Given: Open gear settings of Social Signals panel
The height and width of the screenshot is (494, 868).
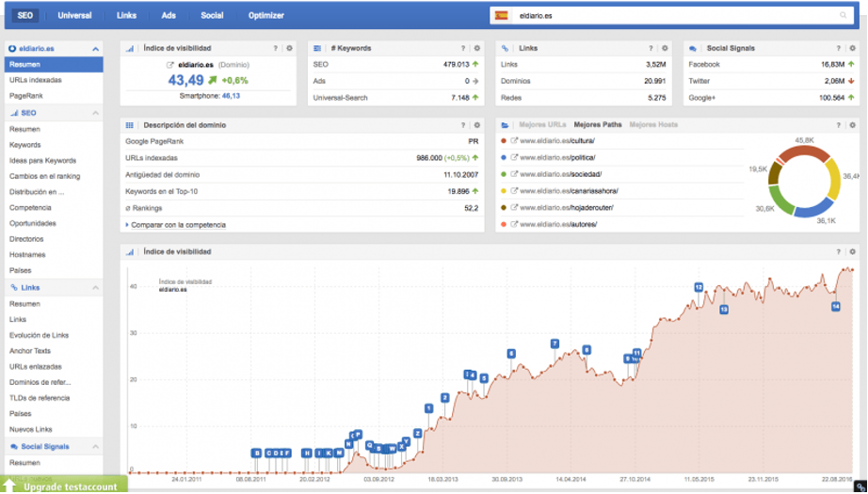Looking at the screenshot, I should tap(853, 48).
